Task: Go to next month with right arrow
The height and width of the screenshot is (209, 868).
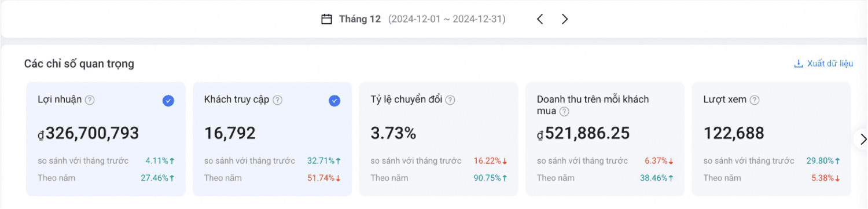Action: pos(565,19)
